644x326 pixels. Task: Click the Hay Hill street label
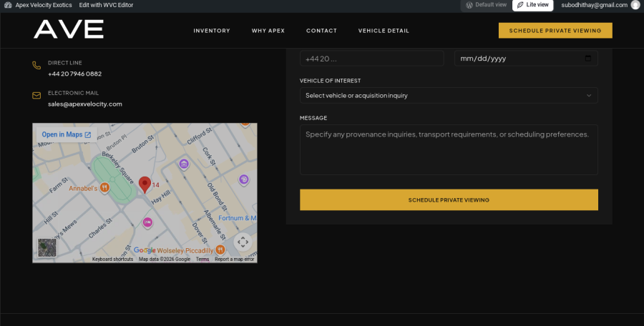tap(160, 197)
